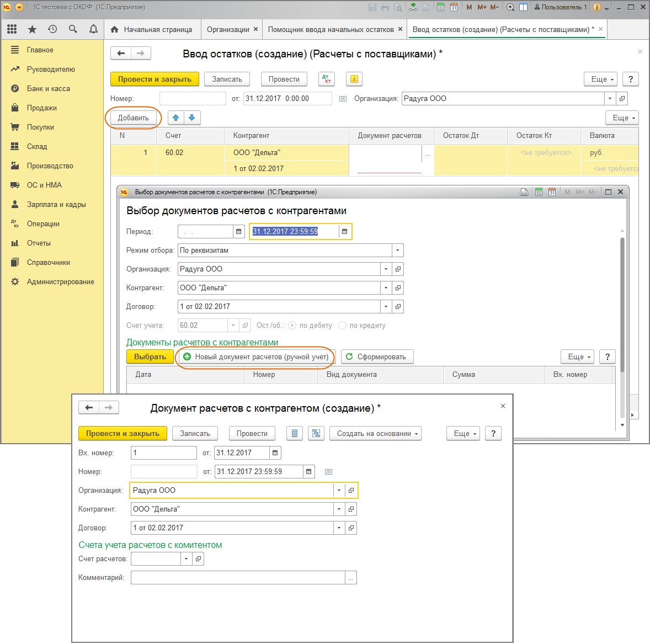Click Добавить button

(133, 118)
